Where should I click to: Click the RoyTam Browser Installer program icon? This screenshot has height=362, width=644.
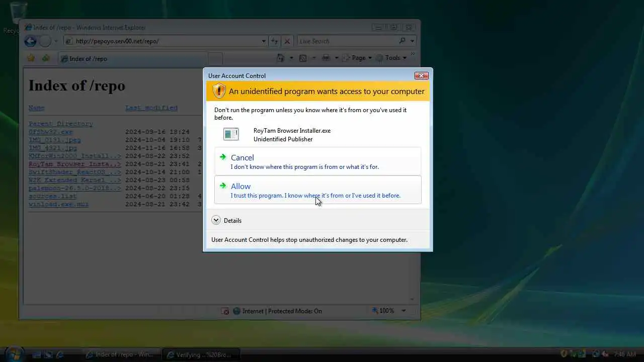[231, 134]
